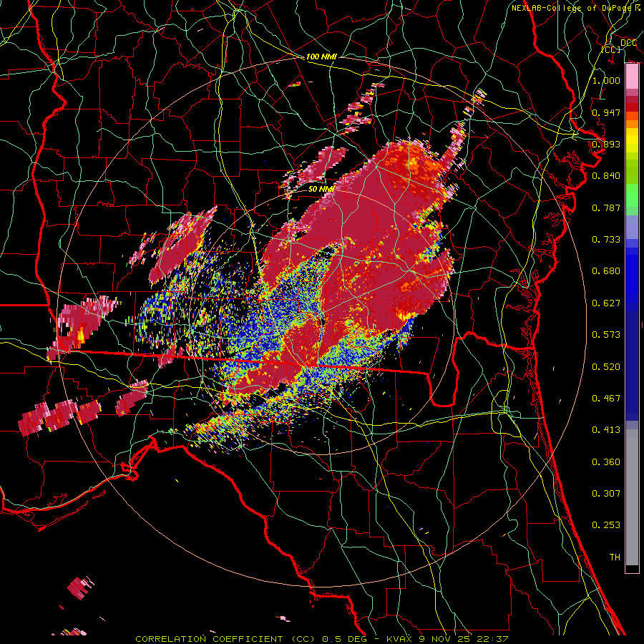This screenshot has width=644, height=644.
Task: Click the "DEC" label above the color scale
Action: click(x=628, y=43)
